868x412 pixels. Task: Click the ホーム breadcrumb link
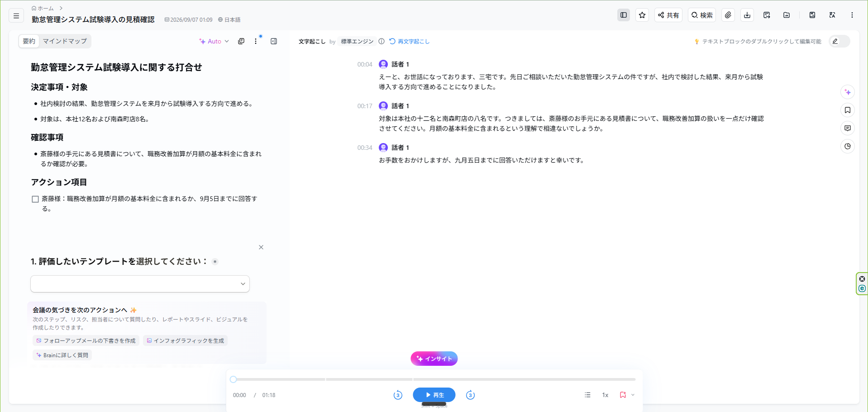pyautogui.click(x=43, y=8)
